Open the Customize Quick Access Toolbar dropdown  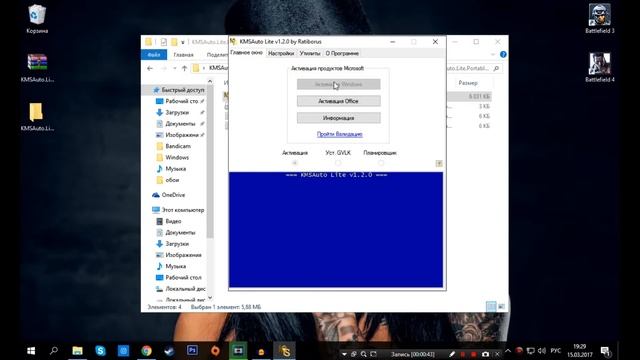tap(183, 42)
